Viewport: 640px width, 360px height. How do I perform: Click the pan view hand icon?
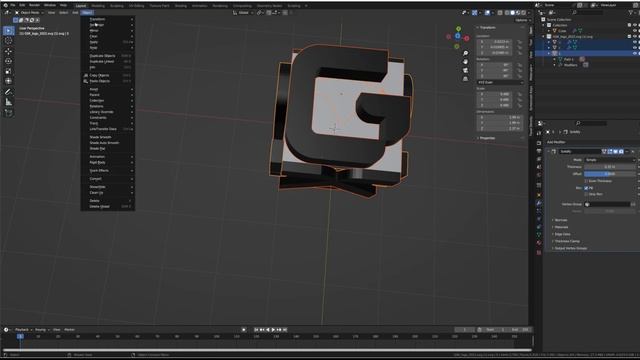(465, 62)
